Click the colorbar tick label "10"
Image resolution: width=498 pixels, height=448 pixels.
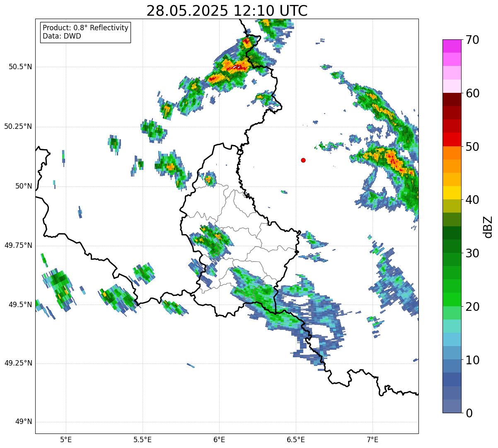(472, 360)
